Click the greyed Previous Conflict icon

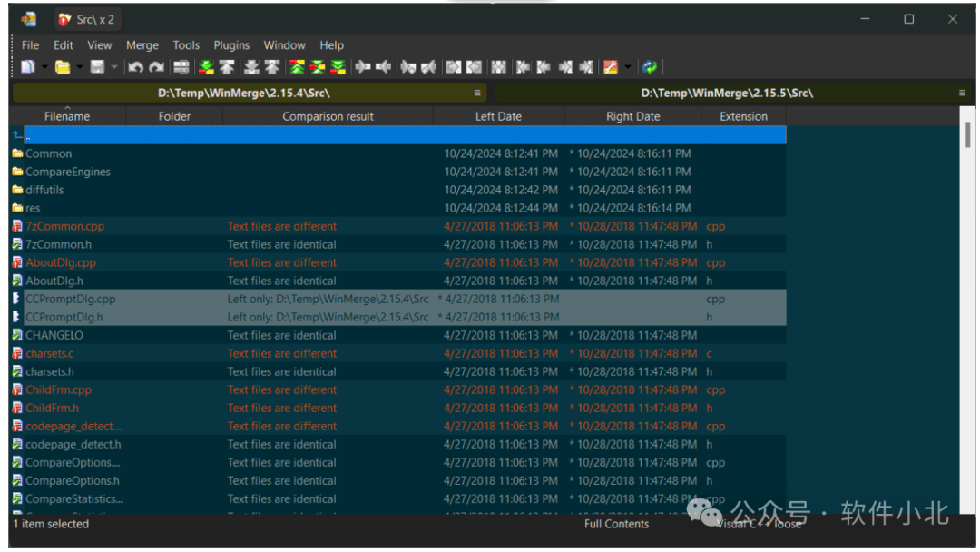[x=272, y=67]
